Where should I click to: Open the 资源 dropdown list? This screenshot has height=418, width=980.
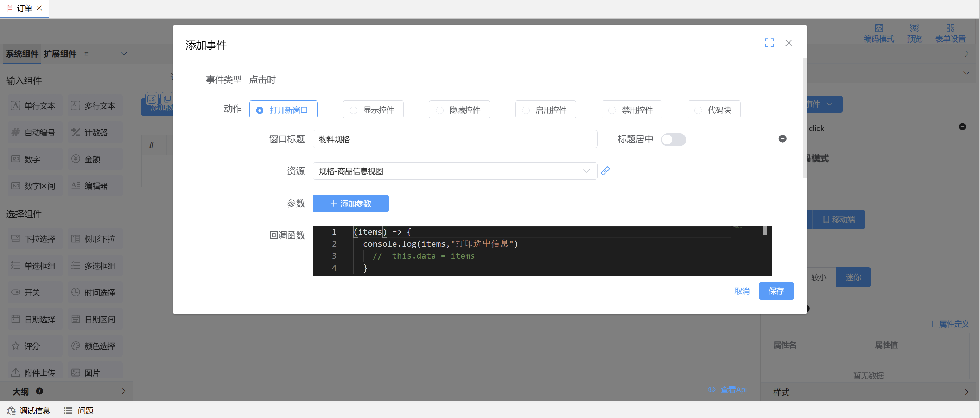[x=454, y=171]
